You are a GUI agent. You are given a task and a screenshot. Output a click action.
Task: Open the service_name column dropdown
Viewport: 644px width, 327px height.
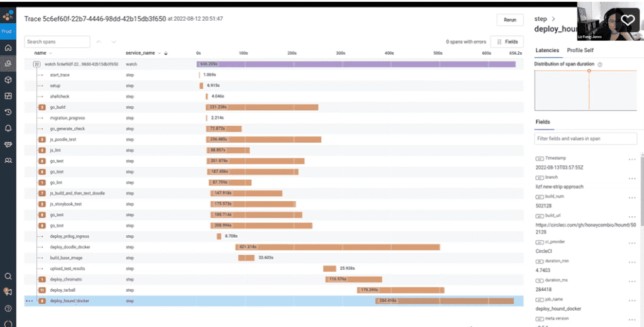point(160,53)
